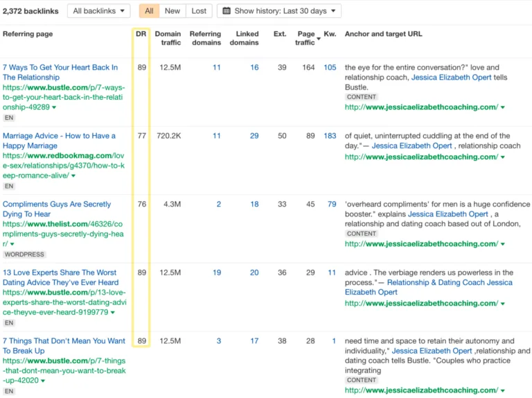Image resolution: width=532 pixels, height=398 pixels.
Task: Sort by the Domain traffic column header
Action: pyautogui.click(x=168, y=38)
